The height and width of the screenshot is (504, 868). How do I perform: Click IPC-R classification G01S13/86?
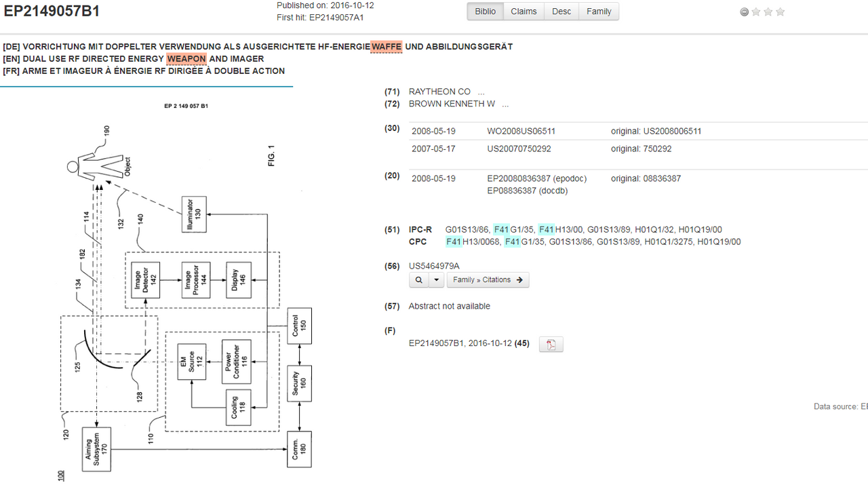(467, 229)
